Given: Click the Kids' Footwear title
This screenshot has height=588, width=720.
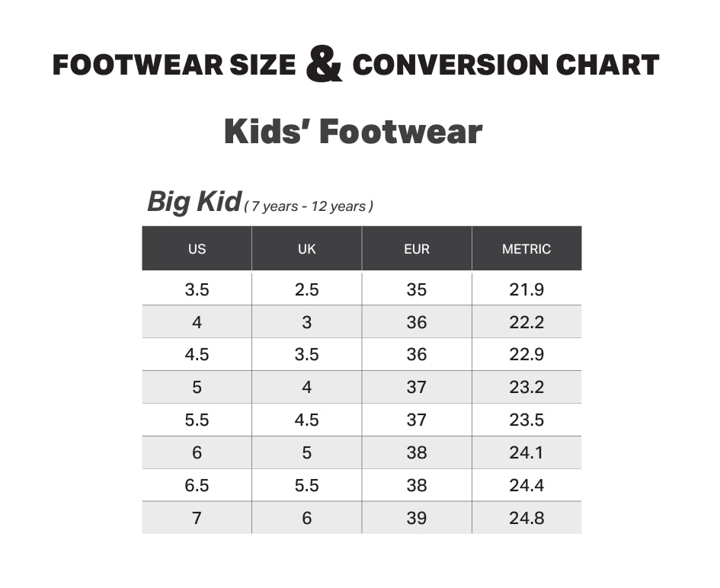Looking at the screenshot, I should 353,132.
